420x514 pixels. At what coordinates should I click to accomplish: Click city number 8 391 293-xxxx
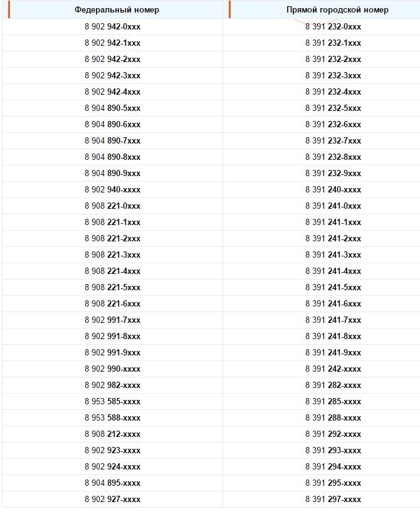point(333,451)
